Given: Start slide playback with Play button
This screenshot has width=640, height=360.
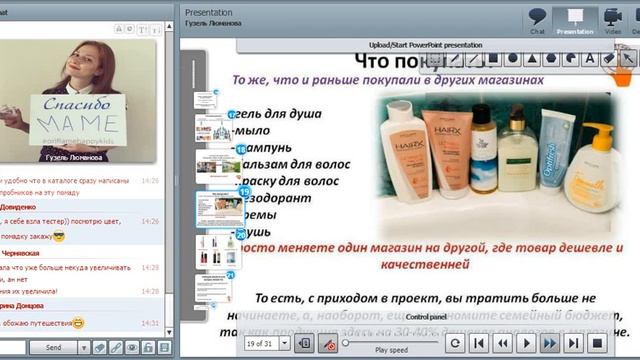Looking at the screenshot, I should (526, 343).
